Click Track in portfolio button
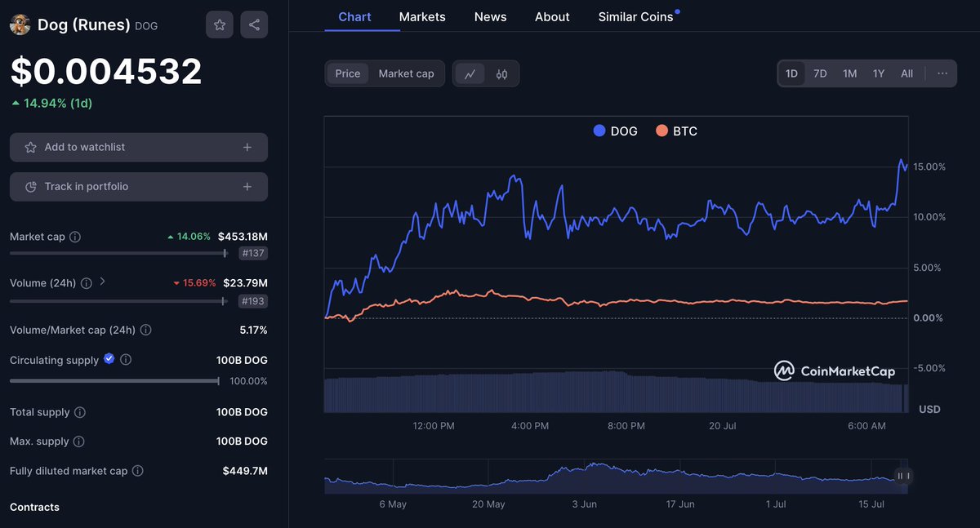Image resolution: width=980 pixels, height=528 pixels. (x=139, y=187)
